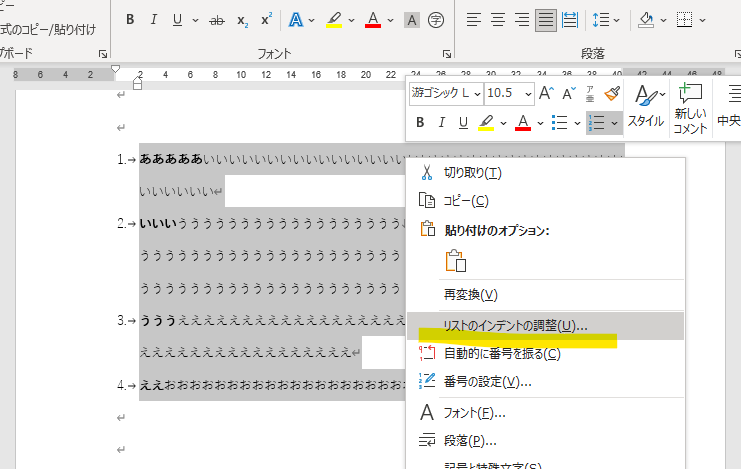This screenshot has height=469, width=741.
Task: Click 番号の設定 menu entry
Action: (x=487, y=381)
